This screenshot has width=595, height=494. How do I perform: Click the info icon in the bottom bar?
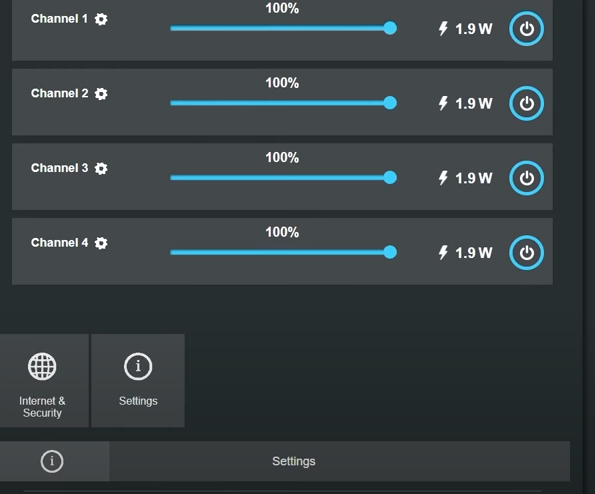click(52, 461)
